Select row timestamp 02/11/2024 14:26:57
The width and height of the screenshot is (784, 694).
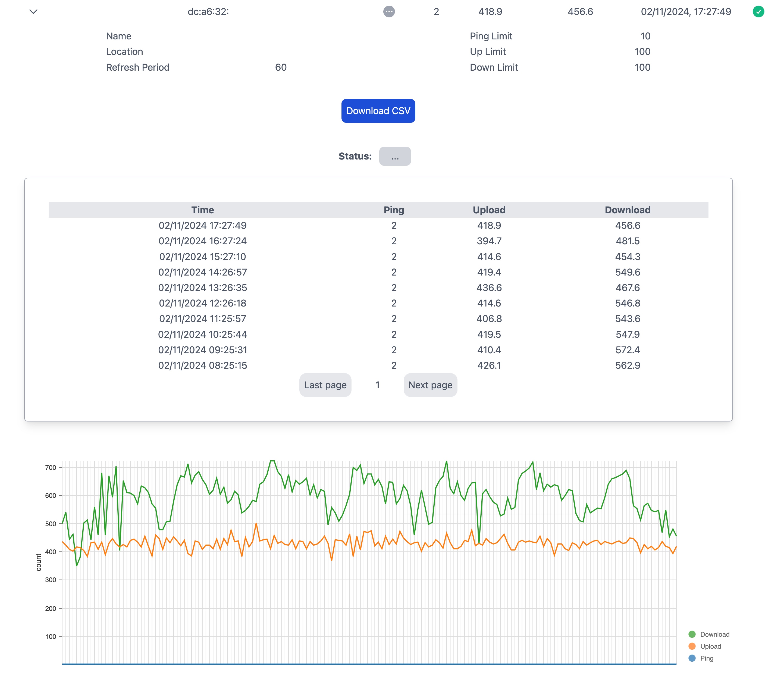pyautogui.click(x=203, y=272)
